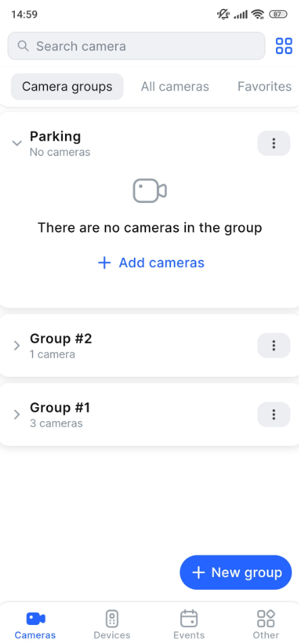Image resolution: width=299 pixels, height=644 pixels.
Task: Tap the battery indicator in status bar
Action: tap(278, 14)
